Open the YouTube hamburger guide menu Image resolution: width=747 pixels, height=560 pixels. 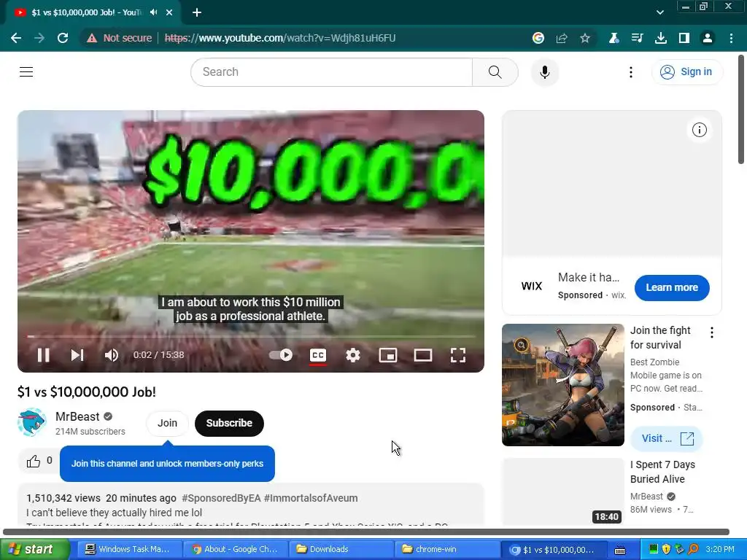click(x=26, y=72)
